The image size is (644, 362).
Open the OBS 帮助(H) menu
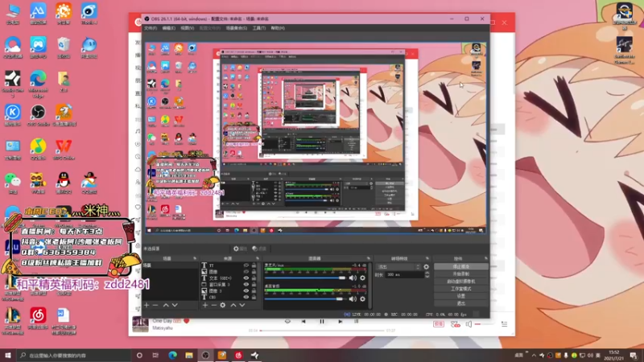pyautogui.click(x=278, y=28)
